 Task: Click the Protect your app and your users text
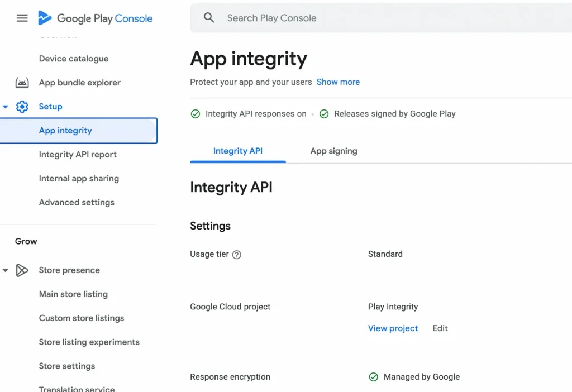pos(251,82)
